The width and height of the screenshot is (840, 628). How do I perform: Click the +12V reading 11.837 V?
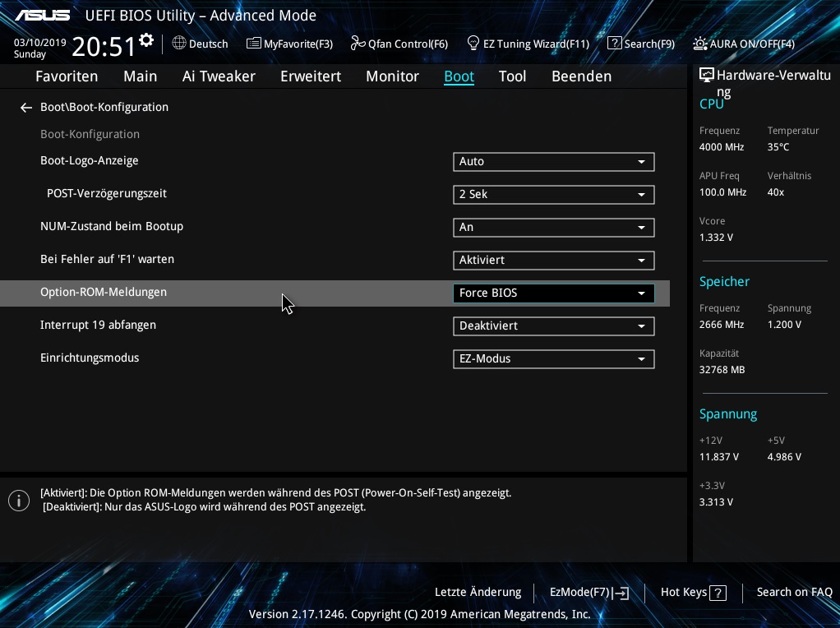click(x=719, y=457)
